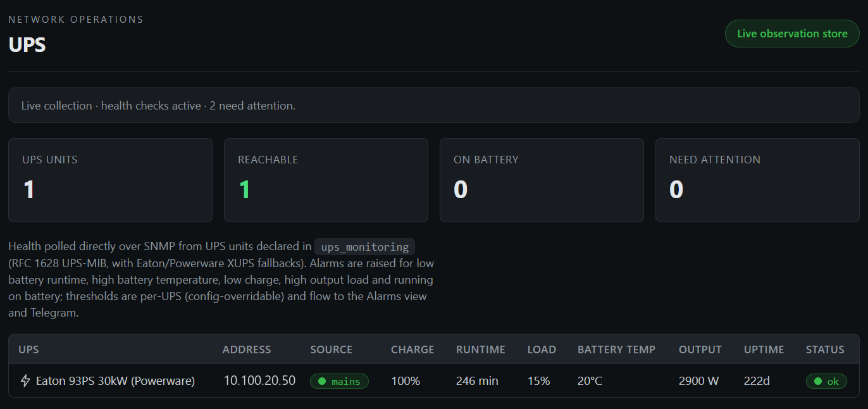Click the lightning bolt icon beside Eaton 93PS
This screenshot has height=409, width=868.
(x=26, y=381)
